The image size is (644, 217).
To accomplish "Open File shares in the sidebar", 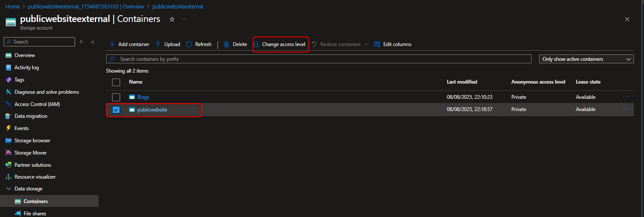I will tap(35, 214).
